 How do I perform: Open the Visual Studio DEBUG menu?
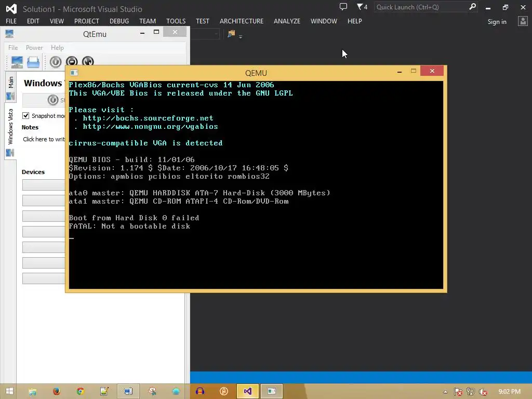119,21
